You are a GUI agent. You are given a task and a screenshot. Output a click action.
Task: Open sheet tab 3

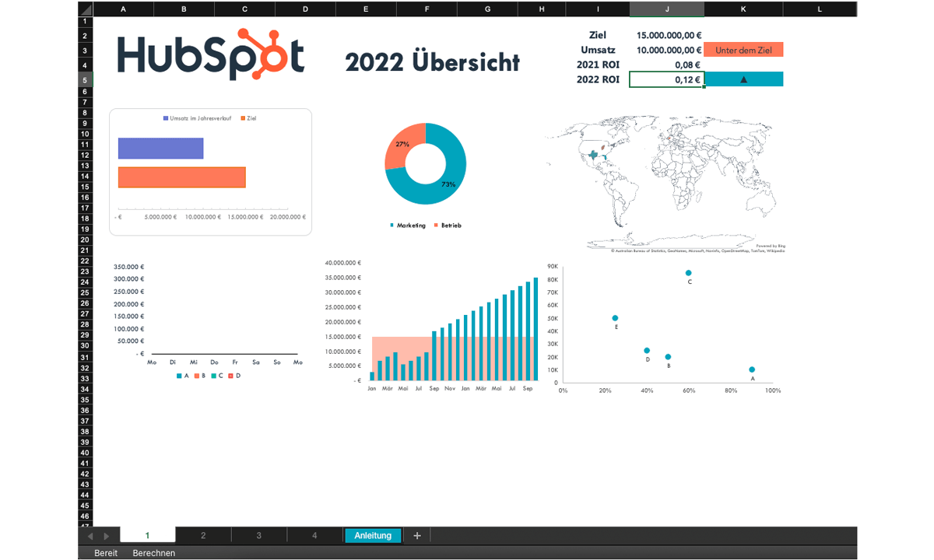pos(259,535)
